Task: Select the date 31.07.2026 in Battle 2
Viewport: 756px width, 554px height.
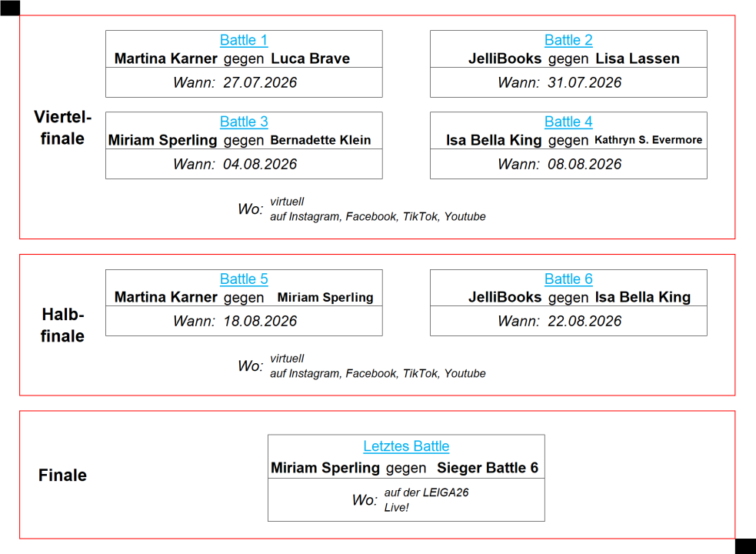Action: coord(584,82)
